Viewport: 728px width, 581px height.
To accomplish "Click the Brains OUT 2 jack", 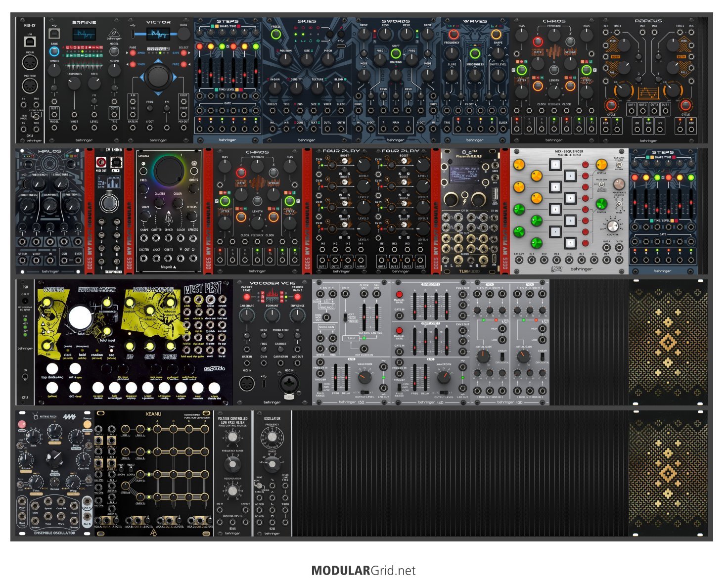I will (114, 115).
